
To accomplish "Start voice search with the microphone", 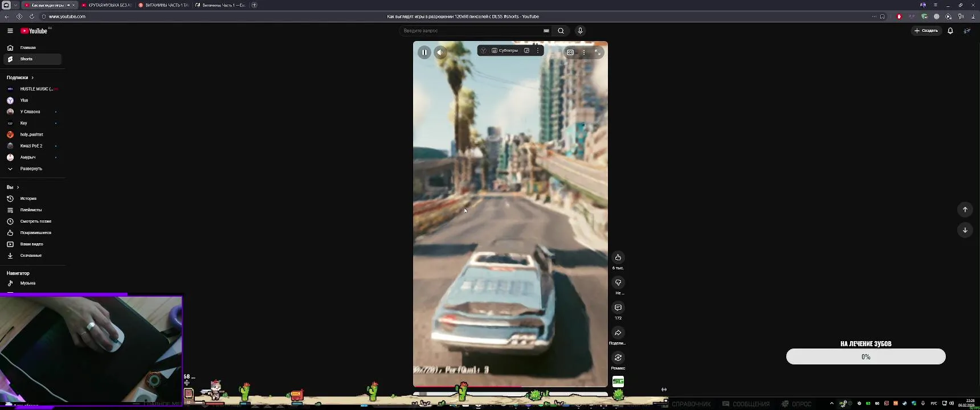I will [580, 31].
